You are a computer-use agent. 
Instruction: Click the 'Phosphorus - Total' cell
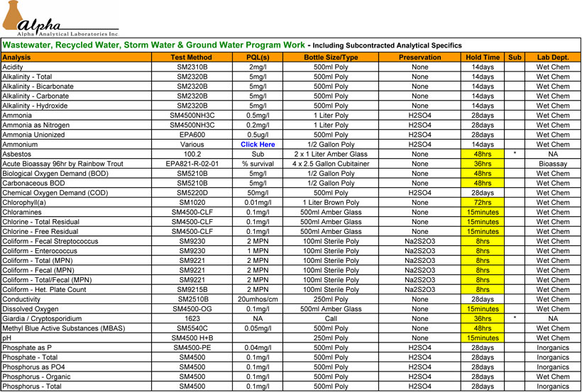(x=76, y=386)
